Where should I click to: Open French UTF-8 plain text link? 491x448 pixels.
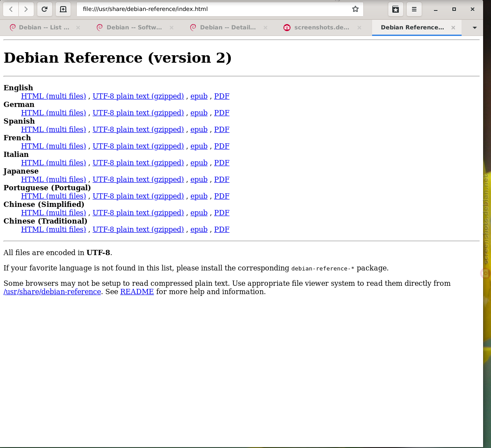click(x=138, y=146)
